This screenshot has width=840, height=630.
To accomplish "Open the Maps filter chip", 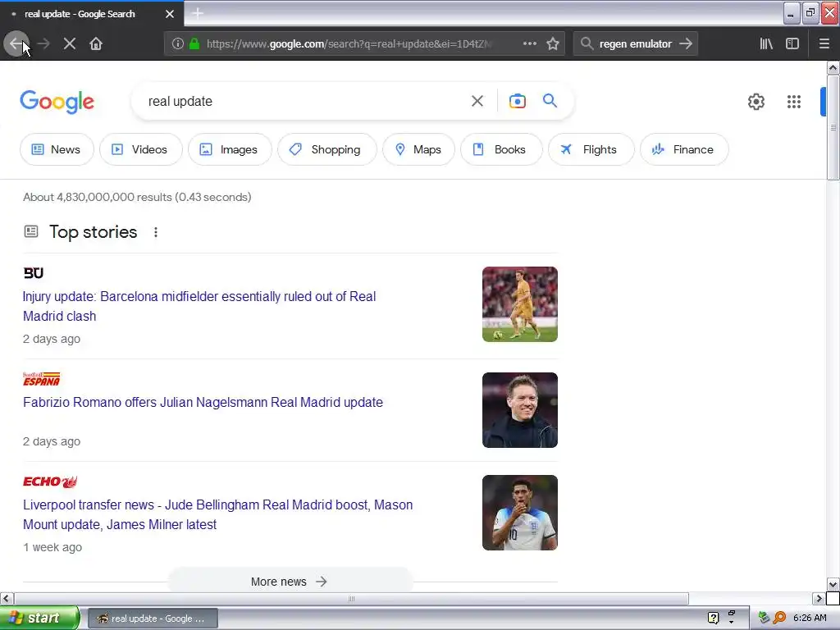I will pyautogui.click(x=418, y=149).
